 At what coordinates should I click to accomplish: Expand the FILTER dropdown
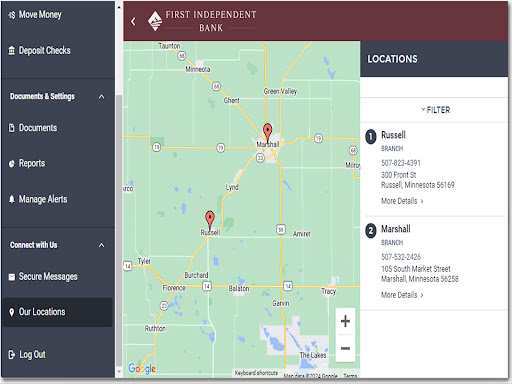(x=436, y=110)
